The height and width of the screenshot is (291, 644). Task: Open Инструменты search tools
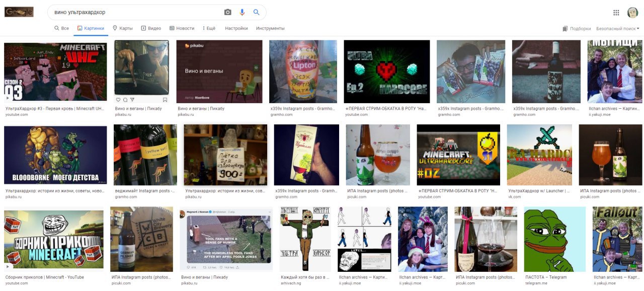pyautogui.click(x=270, y=28)
